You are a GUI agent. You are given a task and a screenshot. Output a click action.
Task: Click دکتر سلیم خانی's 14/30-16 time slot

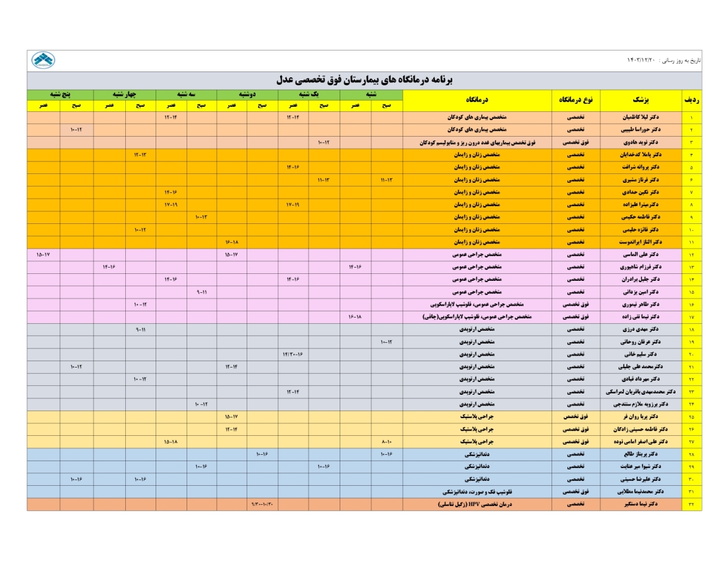click(x=293, y=354)
